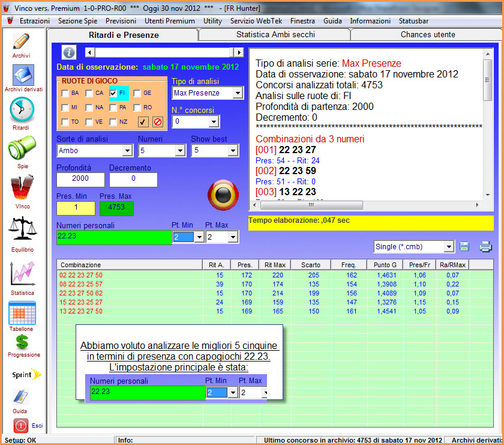Click results panel vertical scrollbar thumb

(488, 80)
